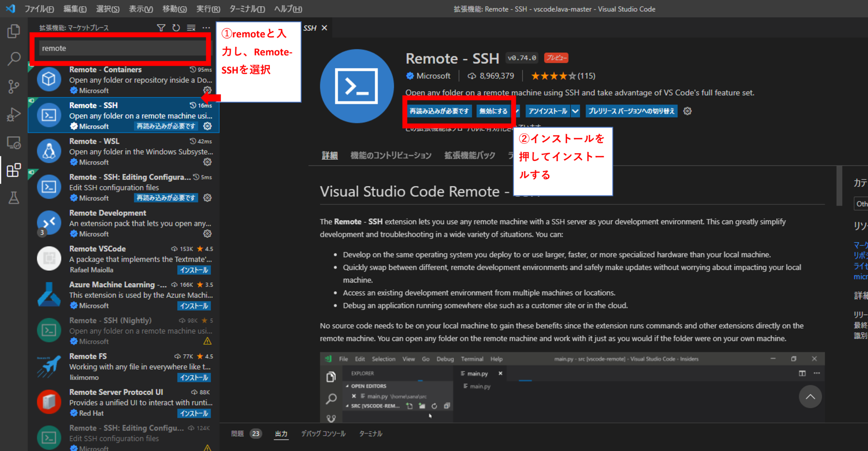Disable the Remote - SSH extension
This screenshot has width=868, height=451.
(x=493, y=111)
